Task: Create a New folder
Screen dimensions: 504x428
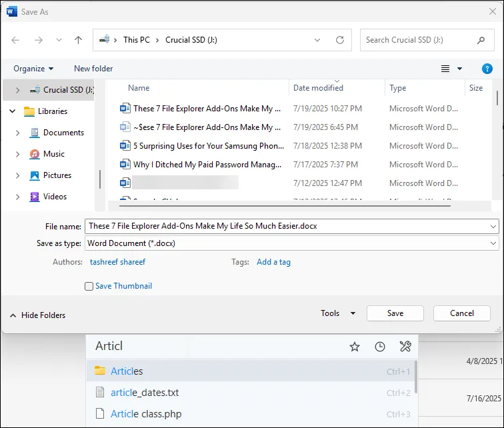Action: point(93,69)
